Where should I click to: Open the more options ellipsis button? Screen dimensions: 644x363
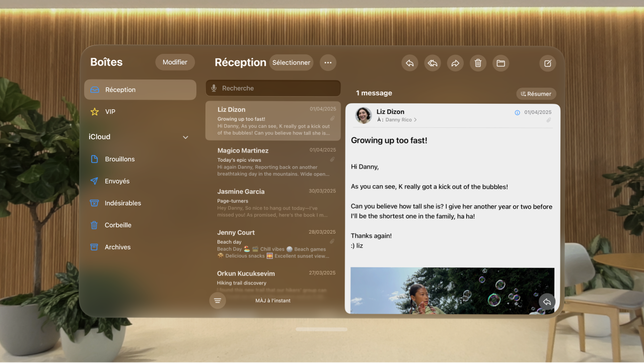click(x=328, y=62)
